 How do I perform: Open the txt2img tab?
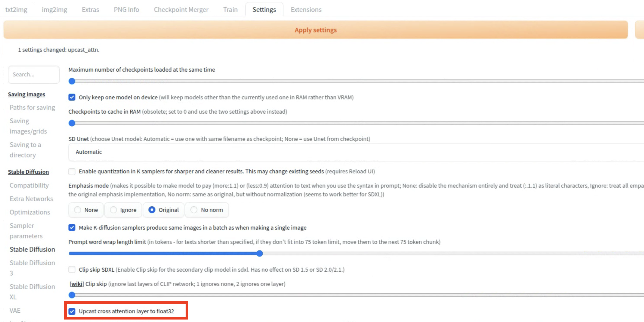pos(16,10)
